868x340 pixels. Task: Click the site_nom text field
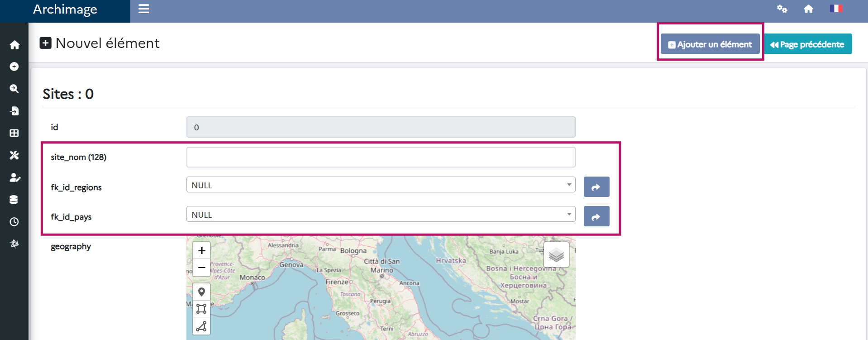pos(381,157)
